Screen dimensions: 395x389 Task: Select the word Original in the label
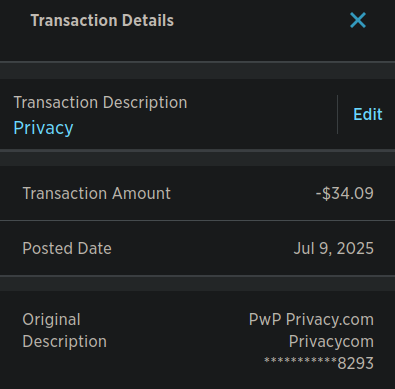[51, 319]
